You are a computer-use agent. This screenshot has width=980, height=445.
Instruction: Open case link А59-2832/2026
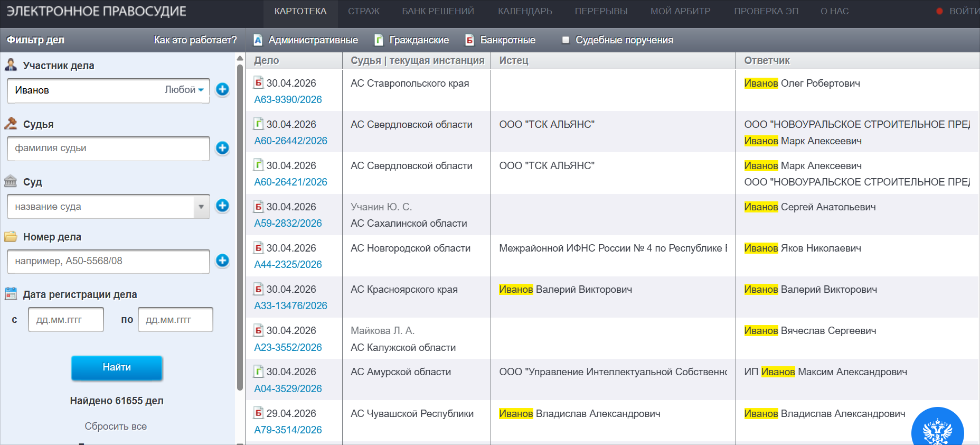[288, 223]
